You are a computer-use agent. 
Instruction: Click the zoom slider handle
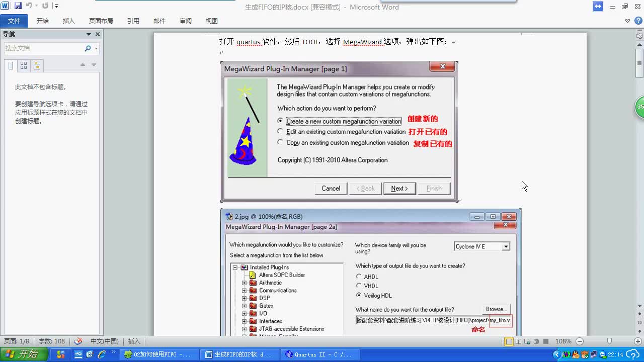(x=609, y=341)
